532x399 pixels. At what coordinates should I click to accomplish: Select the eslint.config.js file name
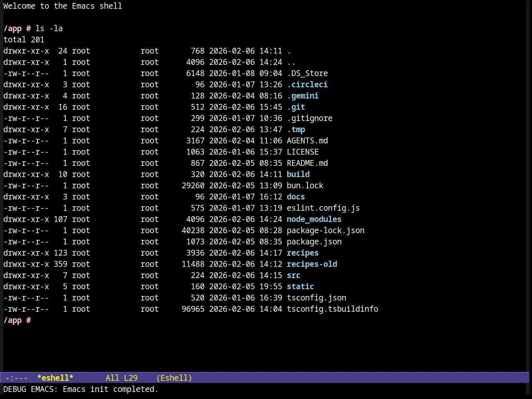point(323,208)
